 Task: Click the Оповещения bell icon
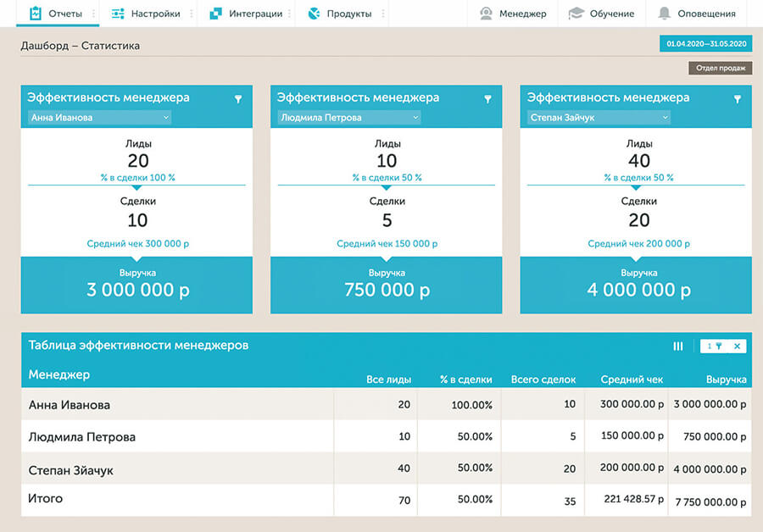[664, 14]
